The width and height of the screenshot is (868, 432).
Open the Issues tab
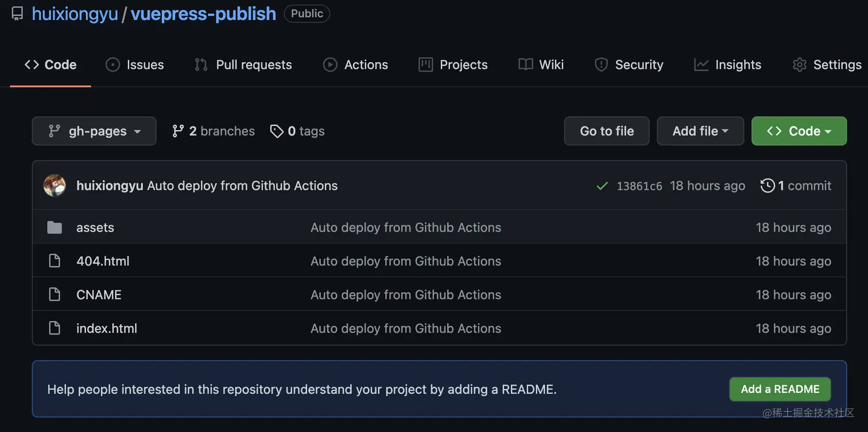[135, 65]
